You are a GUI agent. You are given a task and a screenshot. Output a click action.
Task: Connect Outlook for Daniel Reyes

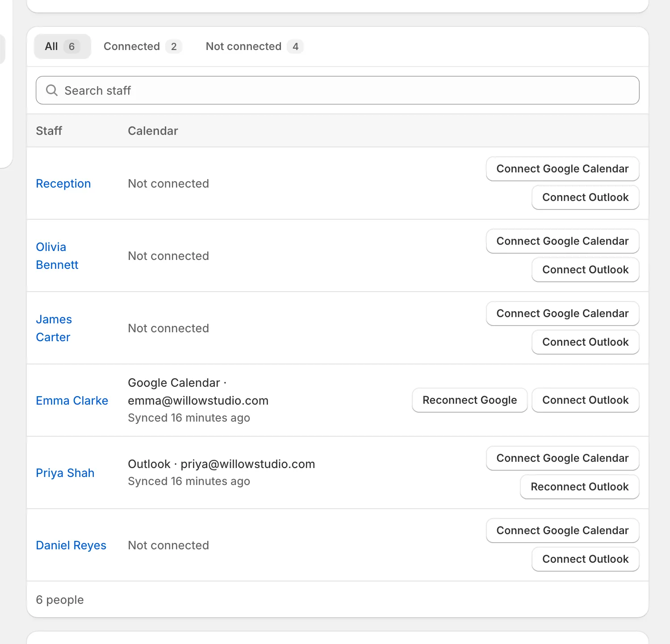tap(586, 559)
